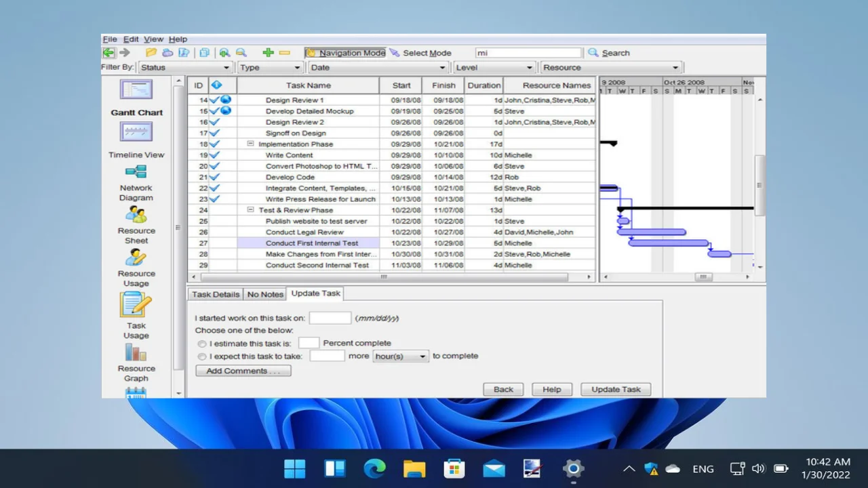Open the Date filter dropdown
Image resolution: width=868 pixels, height=488 pixels.
[378, 68]
